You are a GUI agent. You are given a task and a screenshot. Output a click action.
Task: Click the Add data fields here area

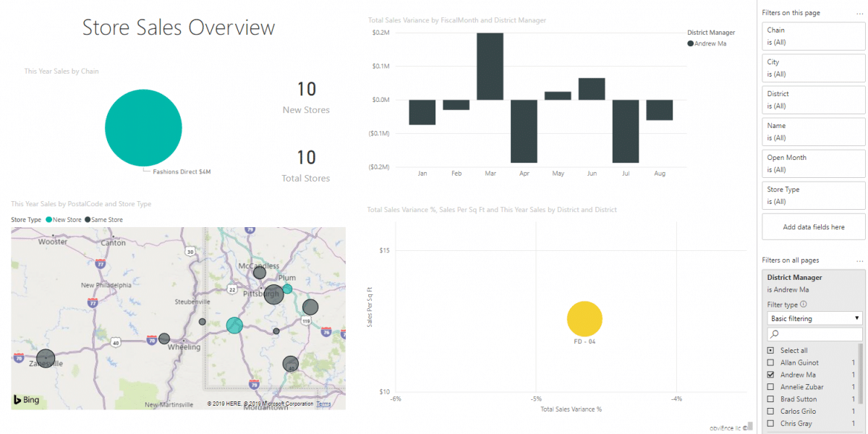click(813, 226)
